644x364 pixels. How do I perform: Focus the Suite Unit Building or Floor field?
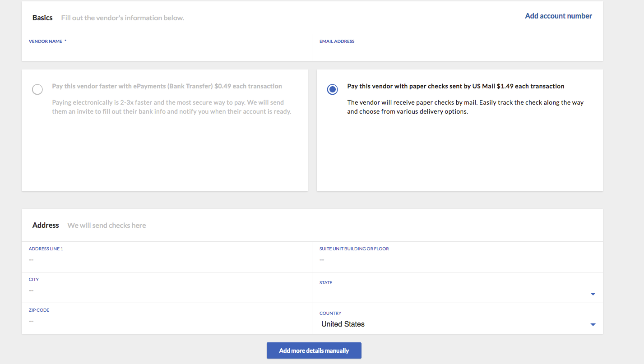click(457, 260)
